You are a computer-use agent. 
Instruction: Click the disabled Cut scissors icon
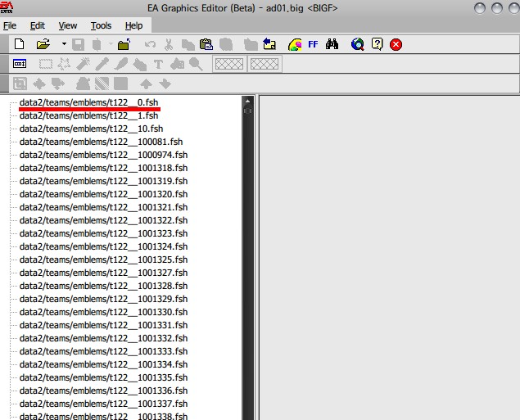tap(169, 44)
